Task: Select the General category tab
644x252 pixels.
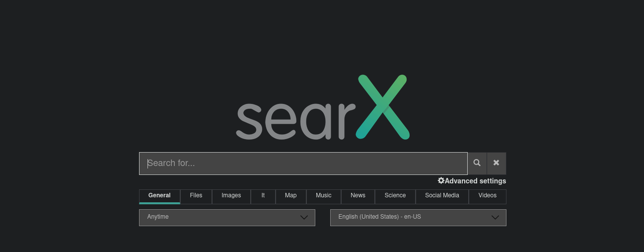Action: (x=159, y=196)
